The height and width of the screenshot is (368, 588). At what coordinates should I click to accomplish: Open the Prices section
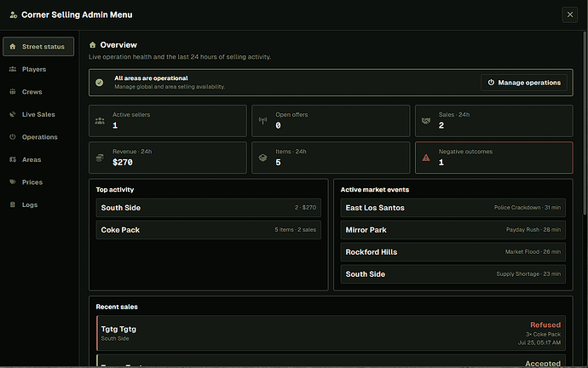tap(38, 181)
